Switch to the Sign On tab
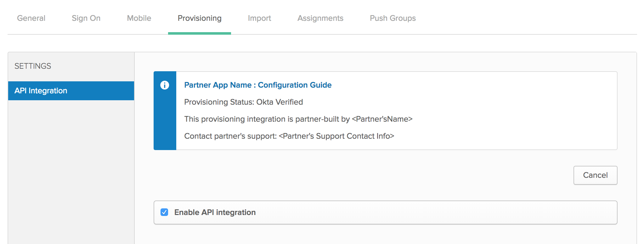 86,18
